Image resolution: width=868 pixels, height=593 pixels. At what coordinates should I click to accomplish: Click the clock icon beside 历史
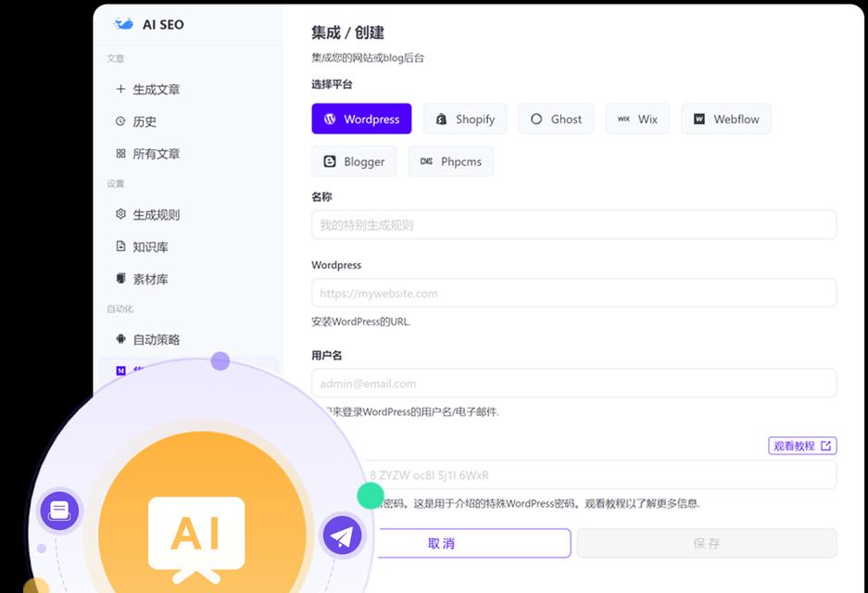click(120, 120)
